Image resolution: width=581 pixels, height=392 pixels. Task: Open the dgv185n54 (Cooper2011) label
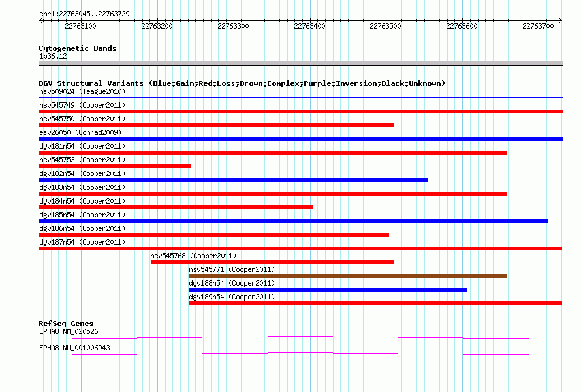tap(82, 215)
